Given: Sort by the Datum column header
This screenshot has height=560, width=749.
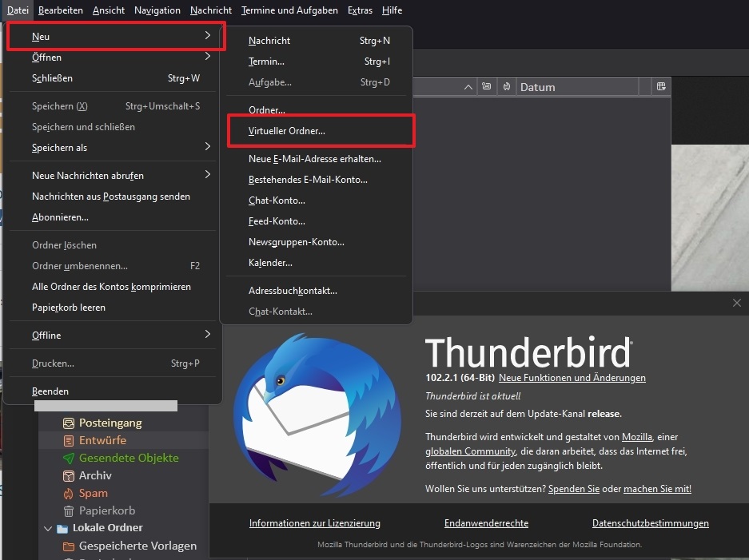Looking at the screenshot, I should [577, 87].
